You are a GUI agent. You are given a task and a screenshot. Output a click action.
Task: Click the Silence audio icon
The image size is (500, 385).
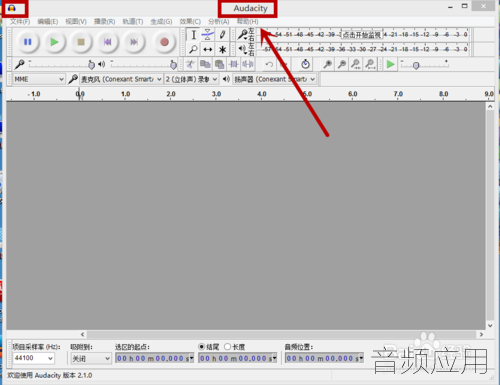tap(248, 64)
